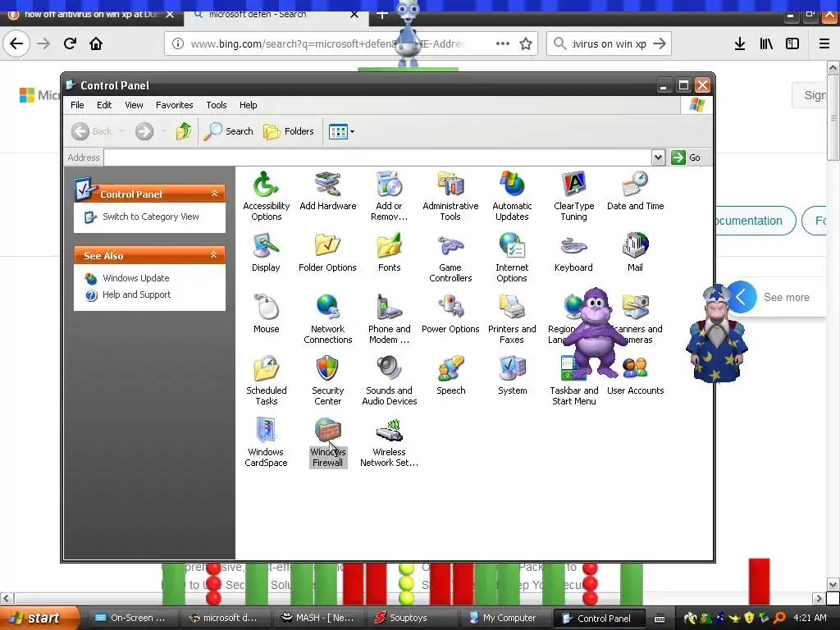Viewport: 840px width, 630px height.
Task: Open ClearType Tuning icon
Action: tap(573, 195)
